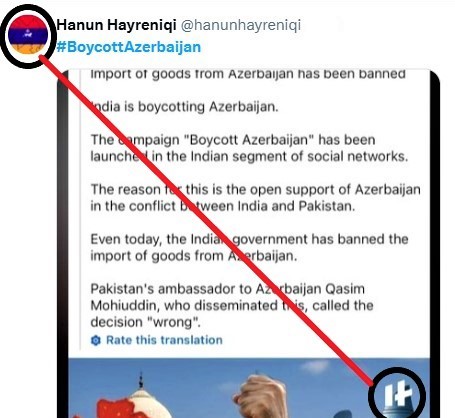Click the paragraph starting "Even today, the Indian government"
This screenshot has height=418, width=455.
pos(249,247)
